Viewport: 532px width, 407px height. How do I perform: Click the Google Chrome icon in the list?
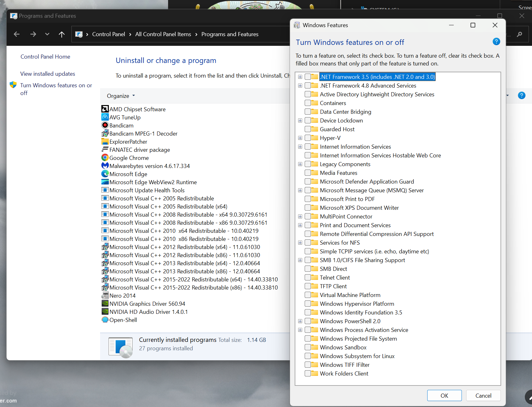pyautogui.click(x=105, y=158)
